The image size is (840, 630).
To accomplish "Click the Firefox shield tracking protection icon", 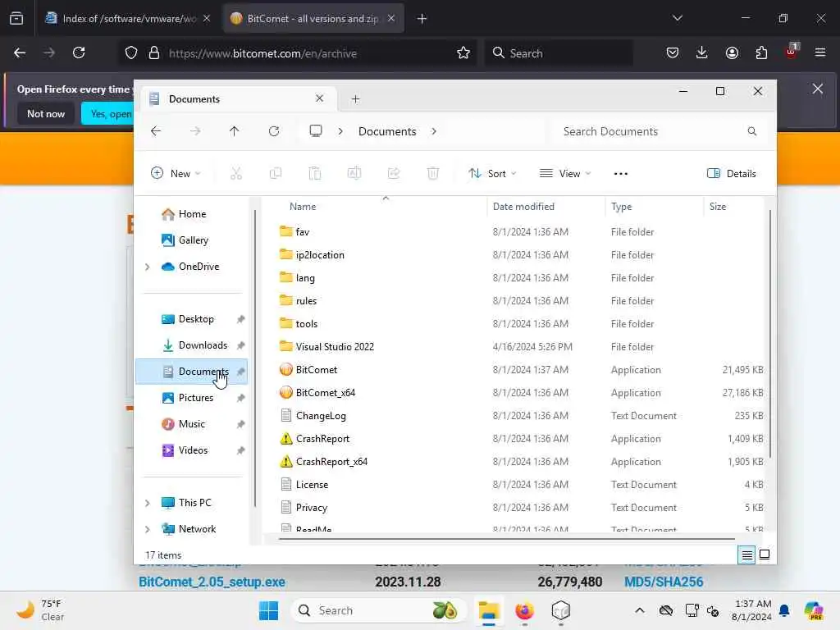I will [131, 53].
